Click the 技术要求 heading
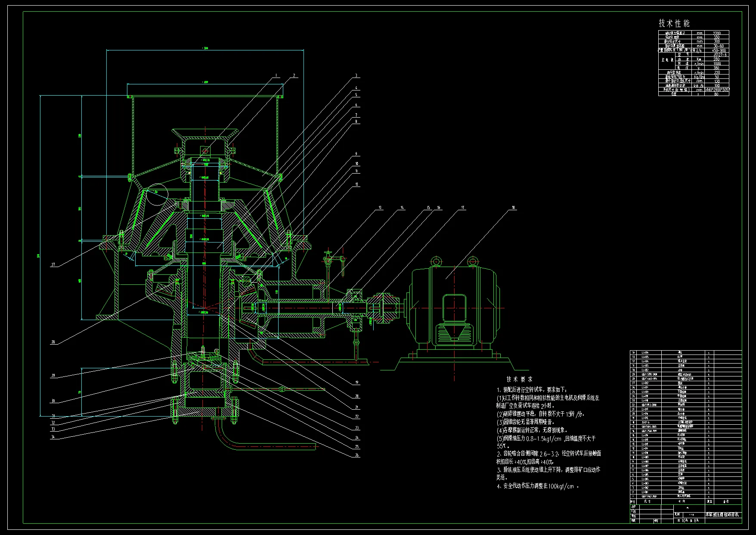The image size is (756, 535). pos(519,379)
